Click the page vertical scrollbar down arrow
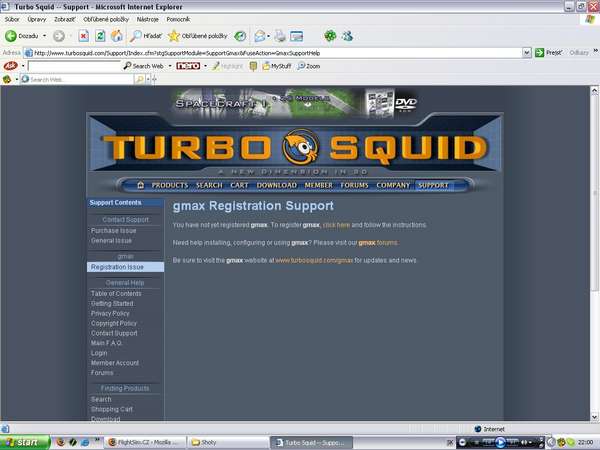Image resolution: width=600 pixels, height=450 pixels. pyautogui.click(x=594, y=416)
